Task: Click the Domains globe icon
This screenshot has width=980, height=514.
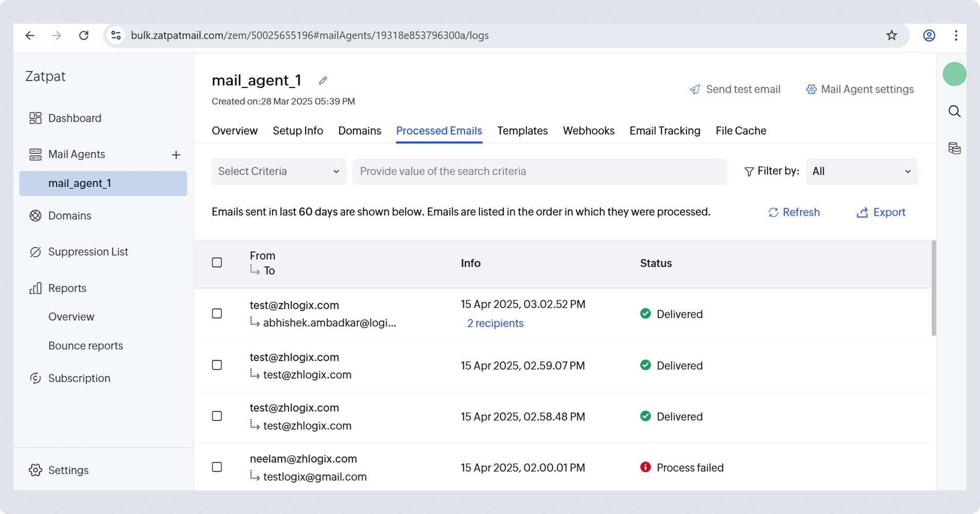Action: point(35,216)
